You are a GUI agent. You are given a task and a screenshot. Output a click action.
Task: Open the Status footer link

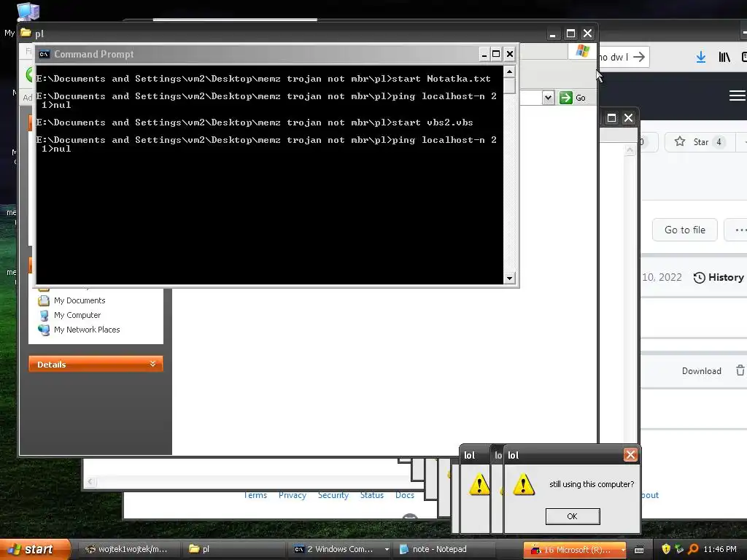pos(371,495)
